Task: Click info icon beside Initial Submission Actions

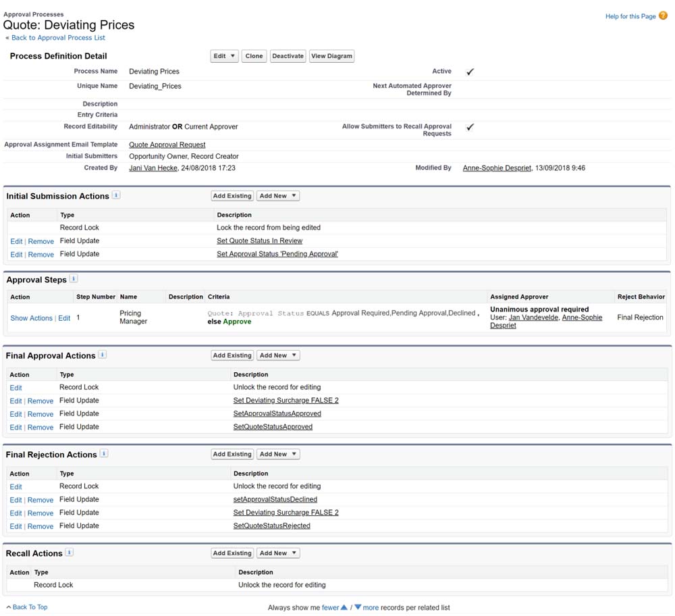Action: click(116, 195)
